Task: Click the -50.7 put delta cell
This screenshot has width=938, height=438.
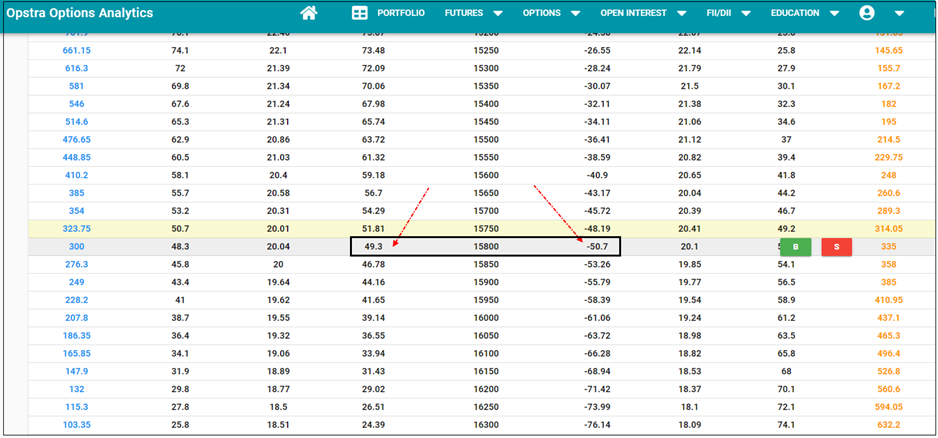Action: coord(598,246)
